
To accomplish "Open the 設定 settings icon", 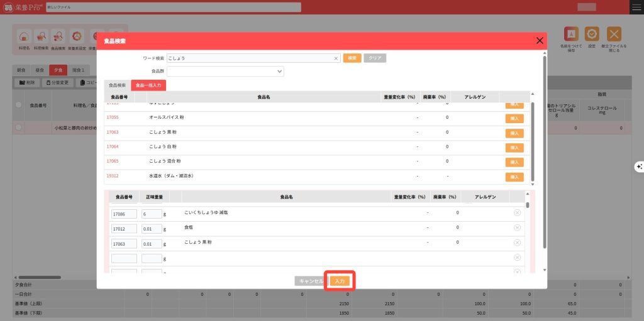I will [x=591, y=35].
